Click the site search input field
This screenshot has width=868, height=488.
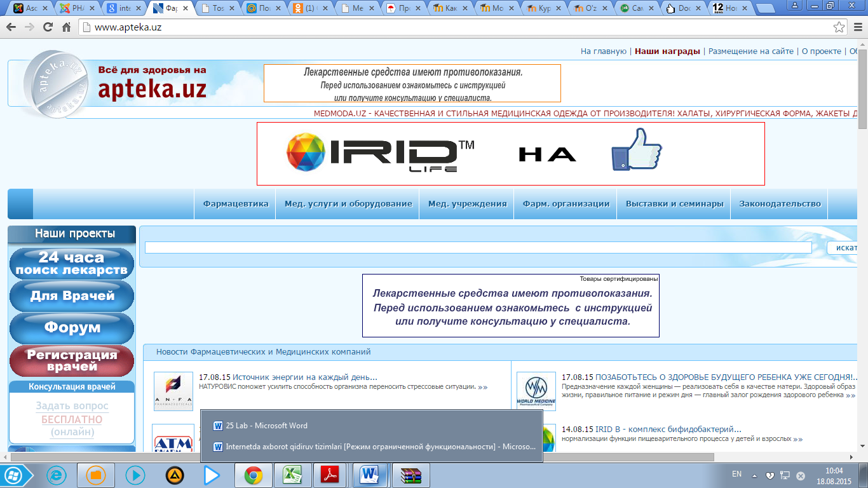pyautogui.click(x=478, y=248)
